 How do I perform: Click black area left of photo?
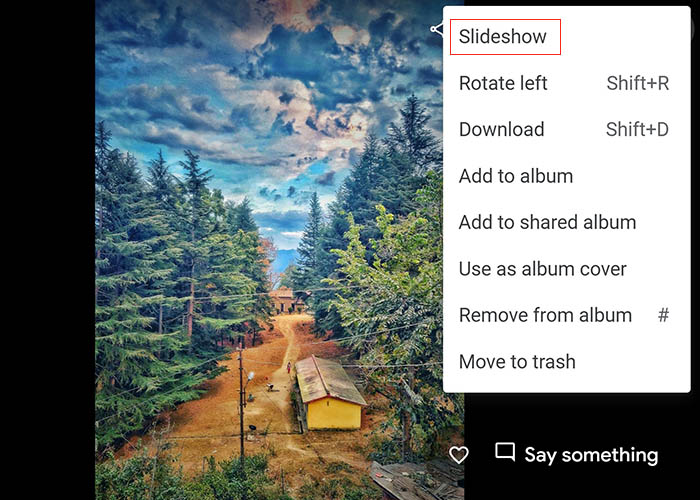tap(47, 250)
